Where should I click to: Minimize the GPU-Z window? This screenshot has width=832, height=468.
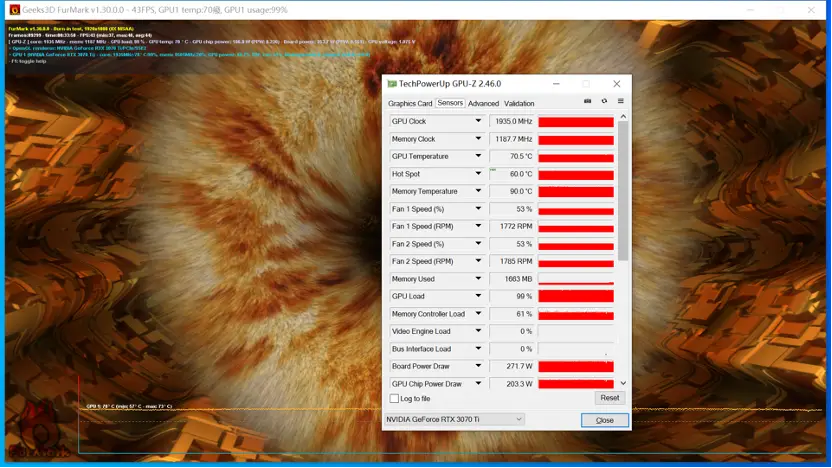click(556, 84)
